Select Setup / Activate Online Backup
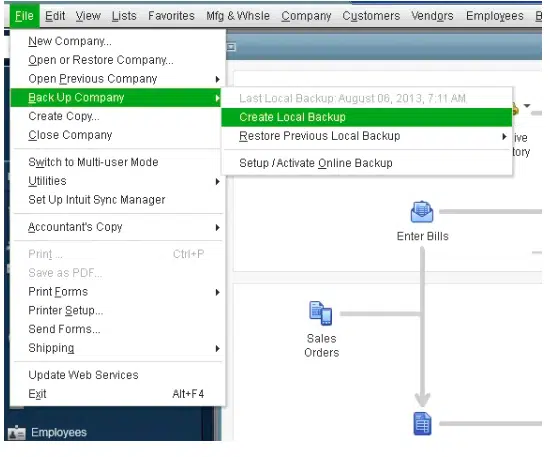The height and width of the screenshot is (457, 550). (367, 163)
